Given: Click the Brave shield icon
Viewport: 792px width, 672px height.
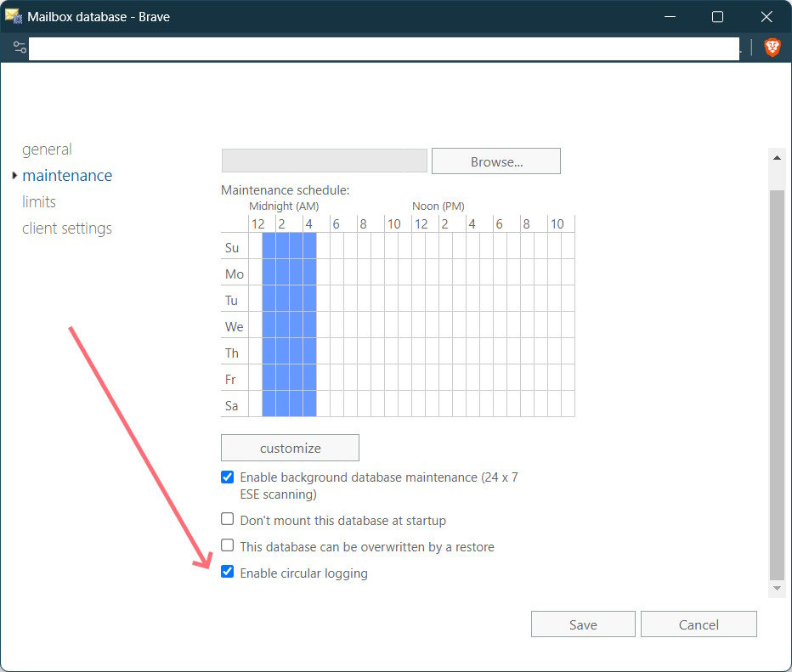Looking at the screenshot, I should point(772,48).
